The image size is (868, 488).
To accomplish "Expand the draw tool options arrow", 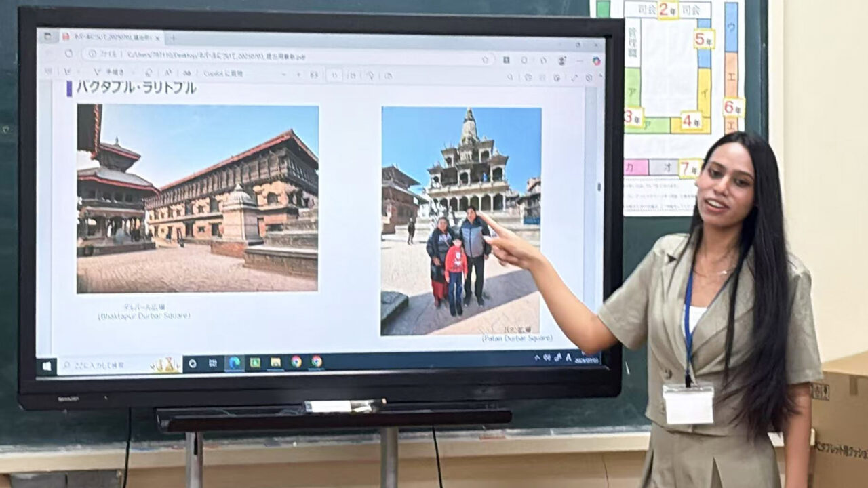I will 133,73.
